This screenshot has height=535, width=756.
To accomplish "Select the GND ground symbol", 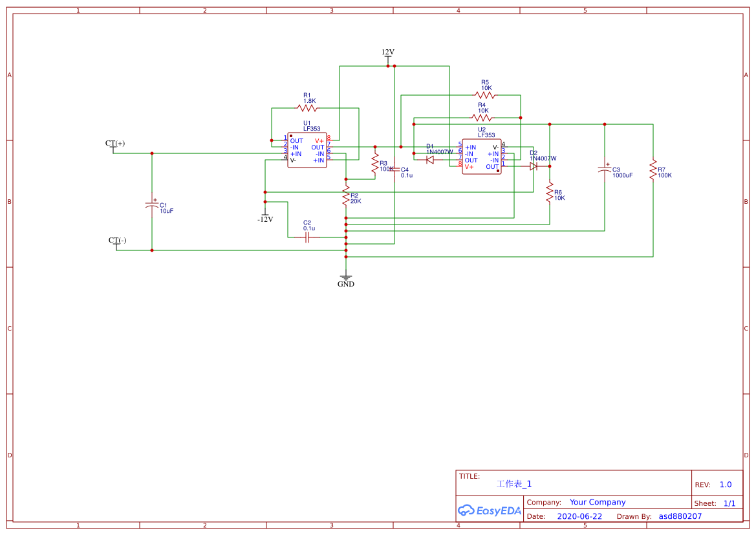I will 347,278.
